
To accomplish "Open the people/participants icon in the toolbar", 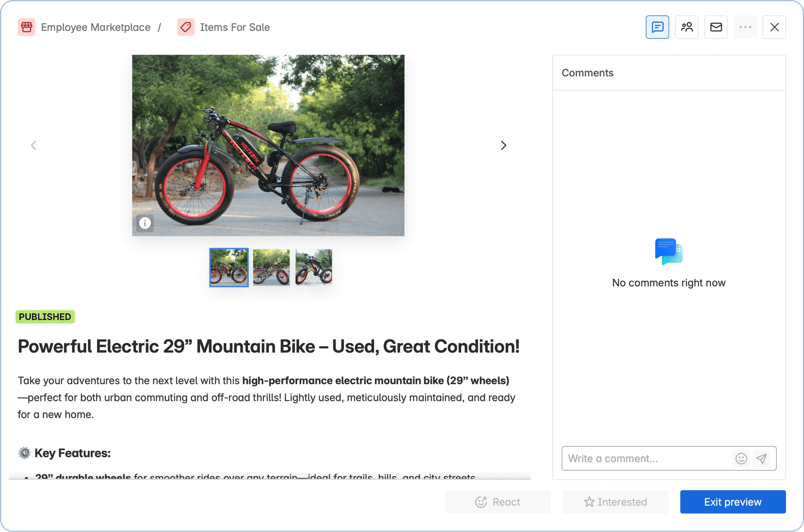I will pyautogui.click(x=686, y=27).
